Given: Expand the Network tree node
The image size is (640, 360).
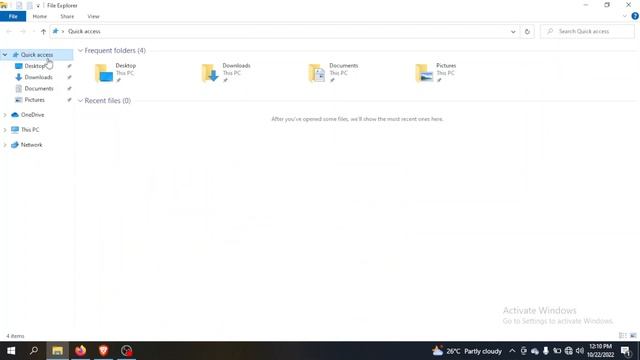Looking at the screenshot, I should click(5, 145).
